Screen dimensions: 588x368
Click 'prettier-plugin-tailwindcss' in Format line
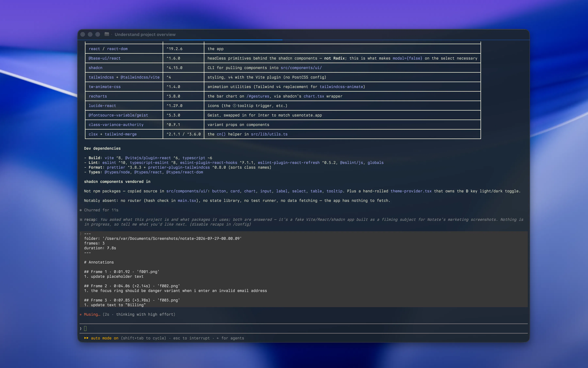coord(179,167)
